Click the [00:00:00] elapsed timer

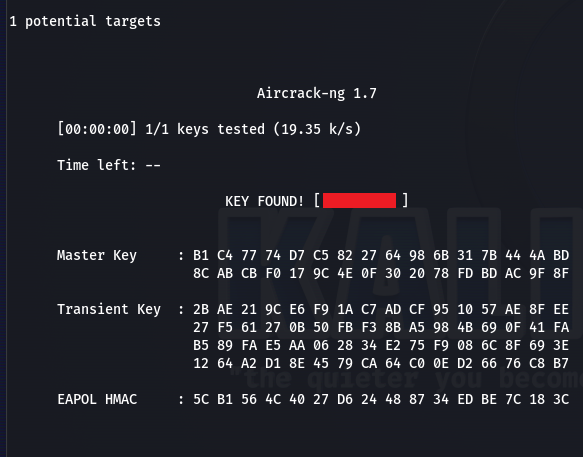(97, 129)
